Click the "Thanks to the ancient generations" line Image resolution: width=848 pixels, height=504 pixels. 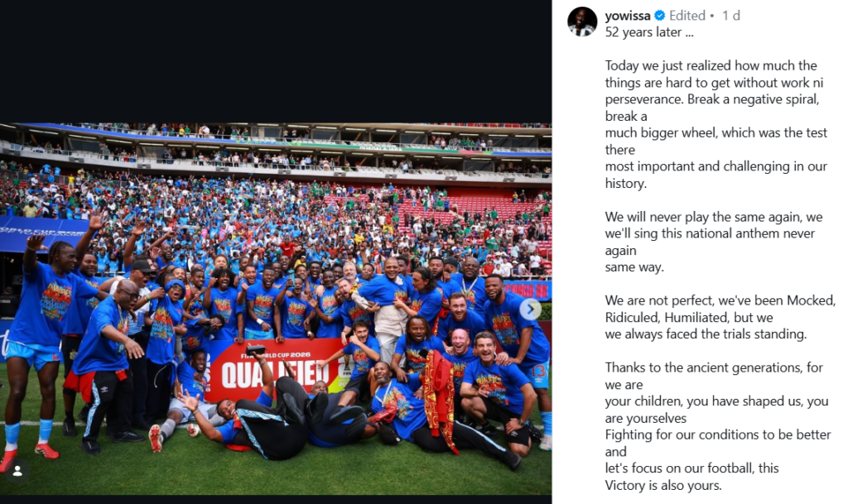tap(712, 367)
